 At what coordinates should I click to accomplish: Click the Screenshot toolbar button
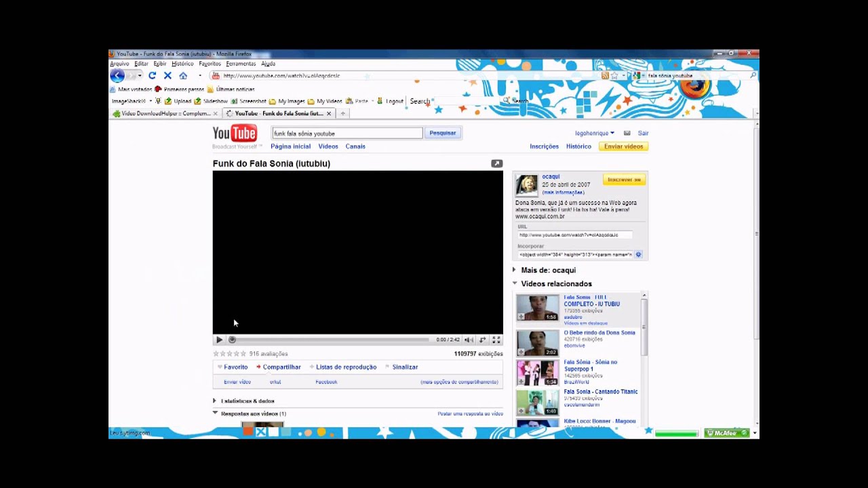click(x=248, y=101)
